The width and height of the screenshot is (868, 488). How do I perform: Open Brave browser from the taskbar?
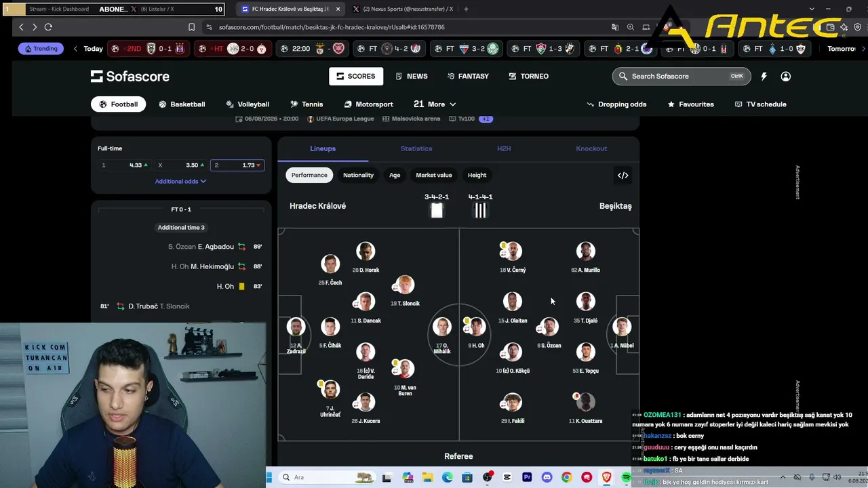pos(606,477)
